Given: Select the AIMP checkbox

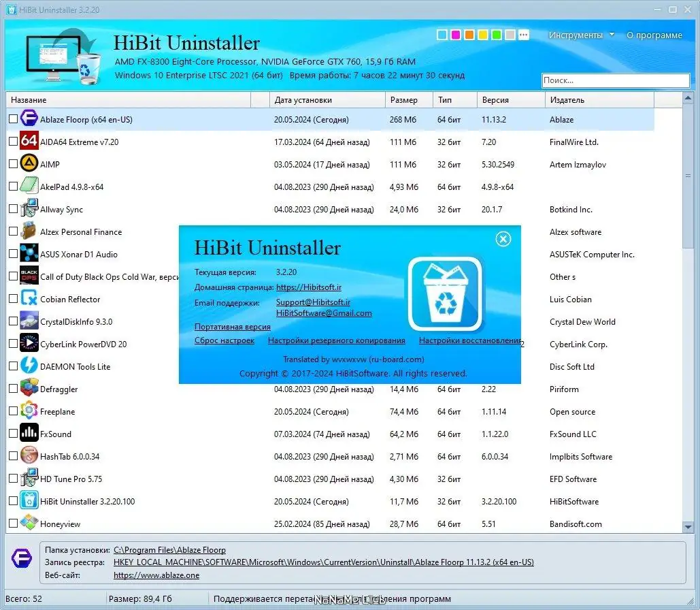Looking at the screenshot, I should click(14, 163).
